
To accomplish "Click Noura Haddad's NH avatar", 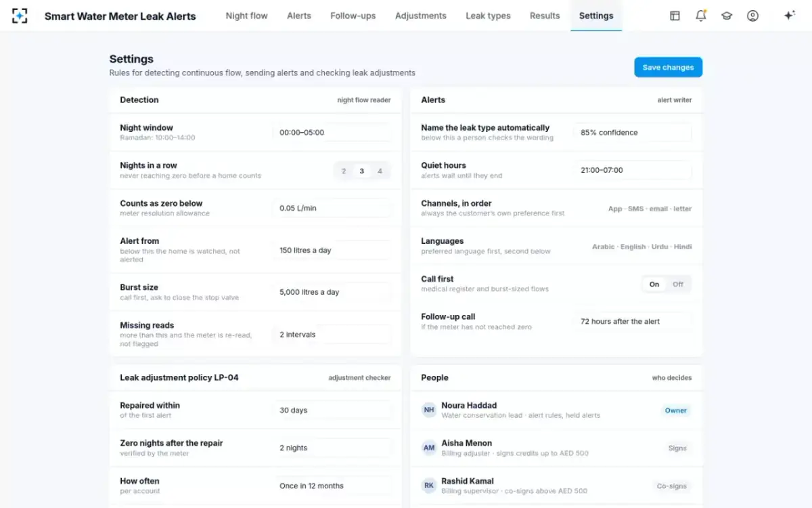I will [429, 410].
